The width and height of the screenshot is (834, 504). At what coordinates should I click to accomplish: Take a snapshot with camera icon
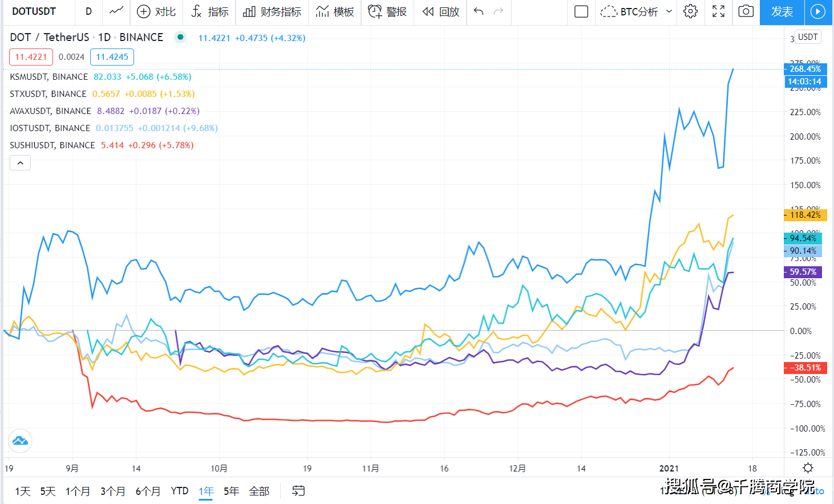pyautogui.click(x=746, y=11)
